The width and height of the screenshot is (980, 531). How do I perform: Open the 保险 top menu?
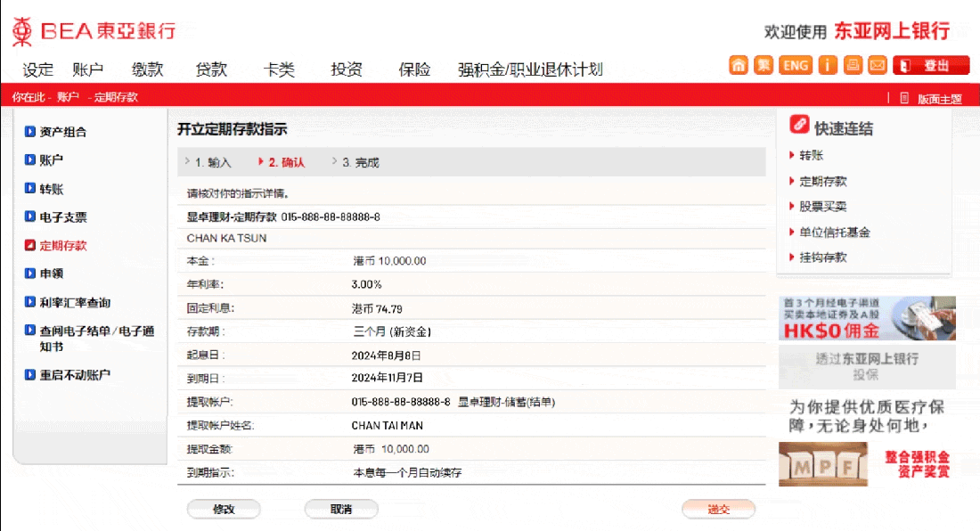414,69
